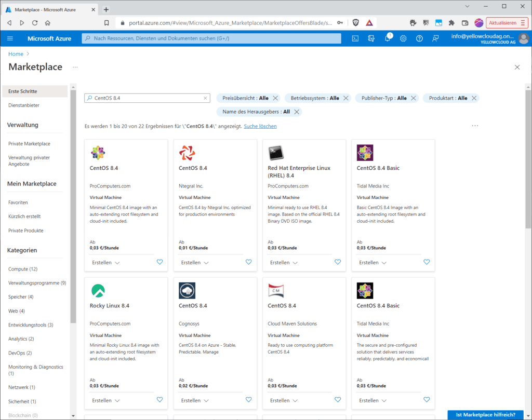Expand Erstellen dropdown for Ntegral CentOS 8.4

pyautogui.click(x=195, y=263)
